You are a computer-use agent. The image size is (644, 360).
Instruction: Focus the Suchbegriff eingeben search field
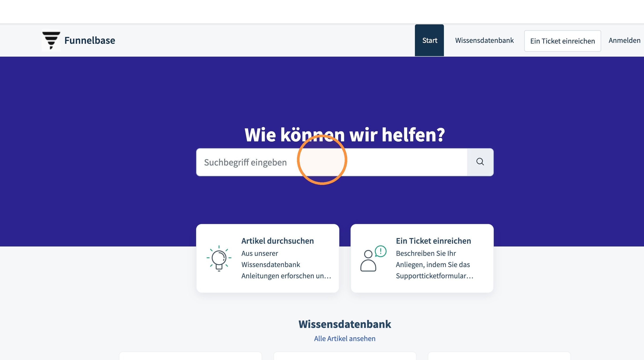pos(332,162)
